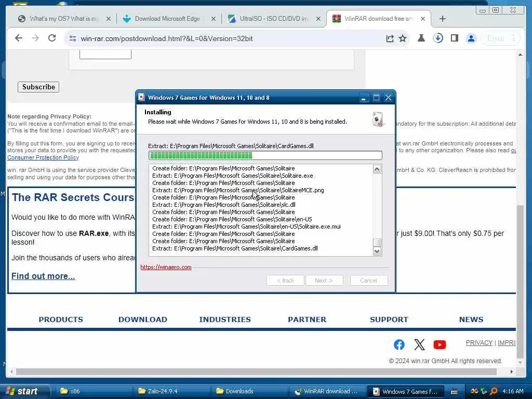Minimize the Windows 7 Games installer window
Image resolution: width=532 pixels, height=399 pixels.
[363, 98]
